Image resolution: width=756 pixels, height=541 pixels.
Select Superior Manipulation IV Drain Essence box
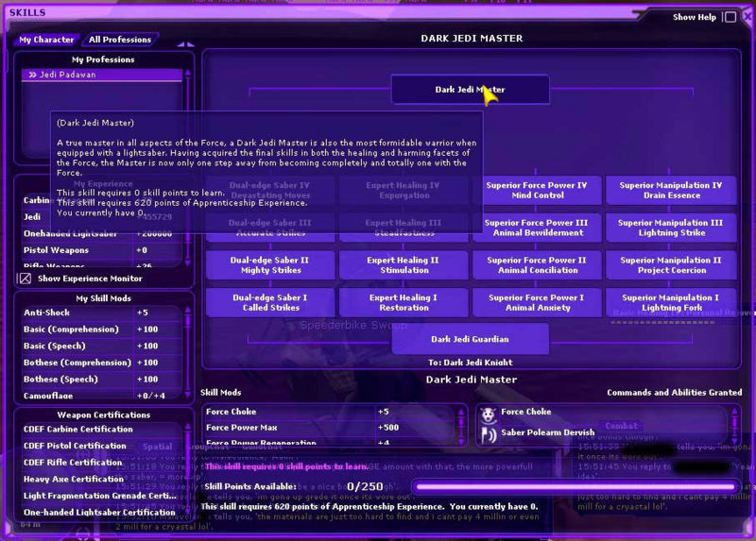click(x=670, y=190)
